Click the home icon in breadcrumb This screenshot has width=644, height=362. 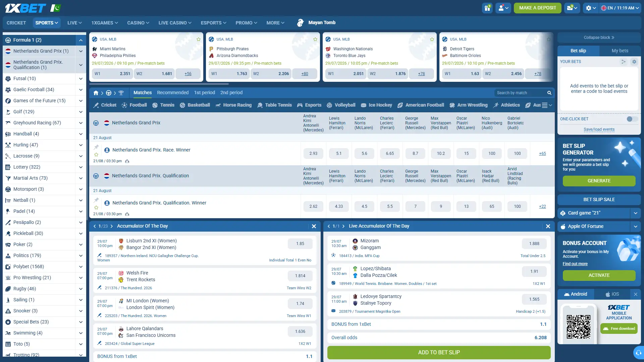click(x=96, y=93)
